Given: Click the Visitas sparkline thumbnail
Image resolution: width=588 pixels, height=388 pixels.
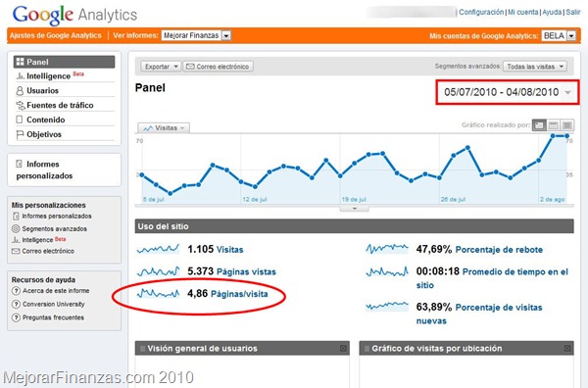Looking at the screenshot, I should pos(158,249).
